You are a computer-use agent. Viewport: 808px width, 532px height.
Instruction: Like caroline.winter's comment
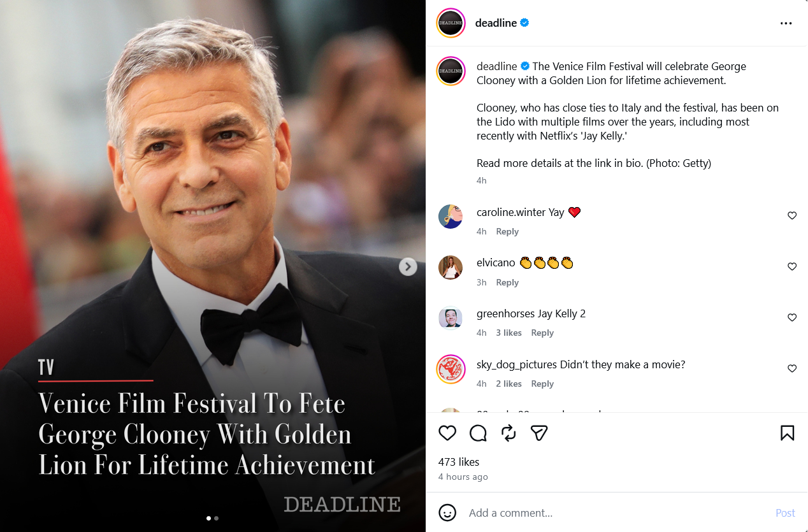[792, 216]
